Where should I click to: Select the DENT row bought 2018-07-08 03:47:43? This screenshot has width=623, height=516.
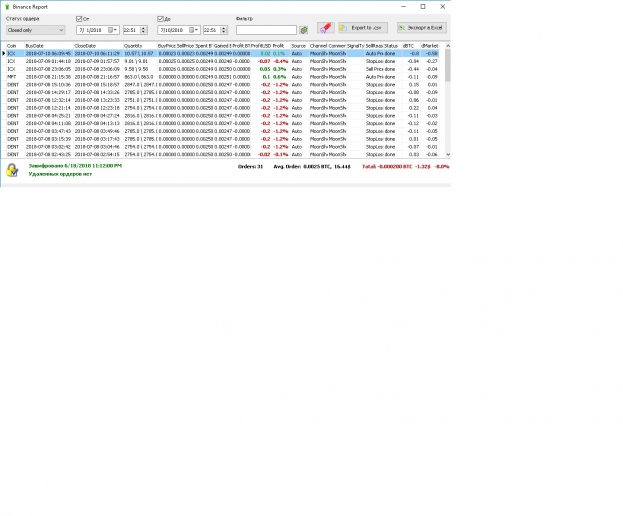click(x=222, y=131)
